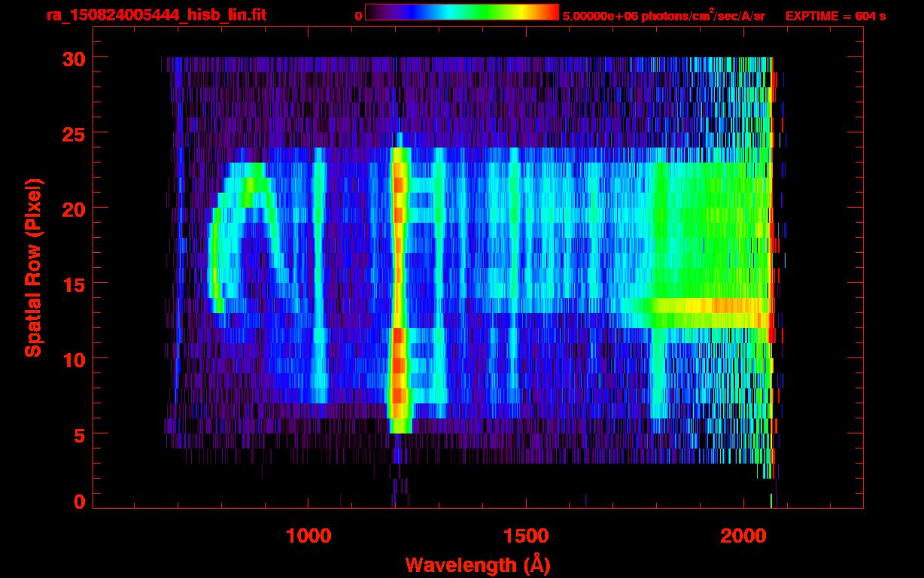Click the 1000 wavelength tick label
924x578 pixels.
pyautogui.click(x=309, y=536)
